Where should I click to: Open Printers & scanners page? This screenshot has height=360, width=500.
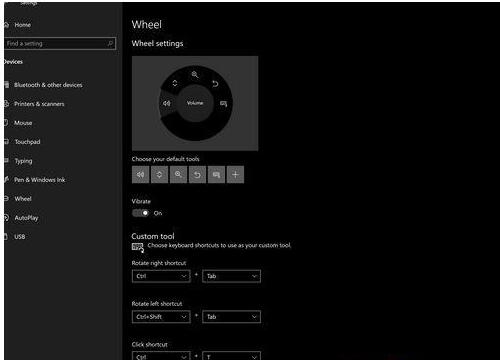(39, 104)
